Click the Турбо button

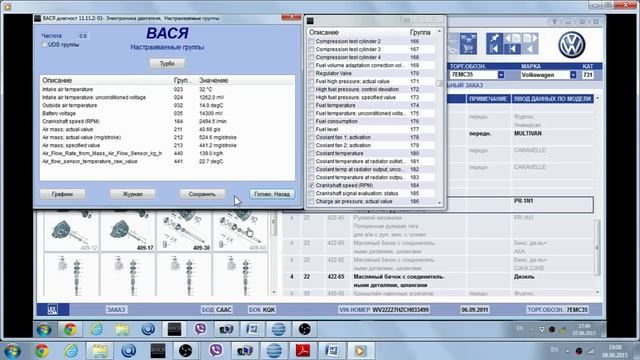point(167,64)
